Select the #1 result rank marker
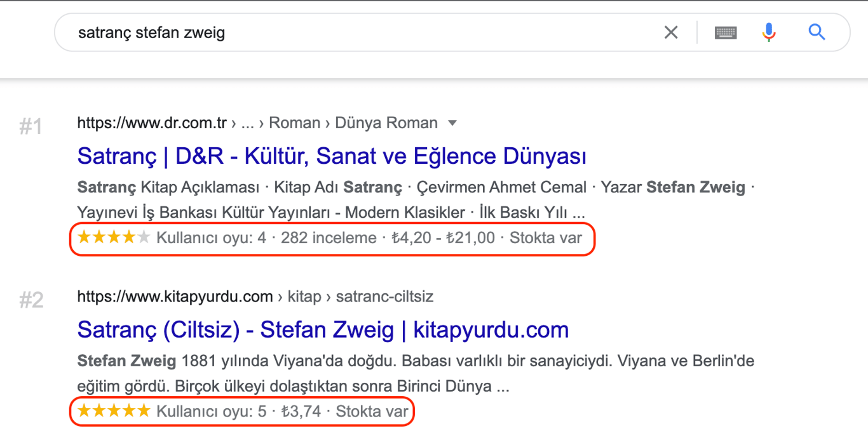The width and height of the screenshot is (868, 445). point(30,126)
